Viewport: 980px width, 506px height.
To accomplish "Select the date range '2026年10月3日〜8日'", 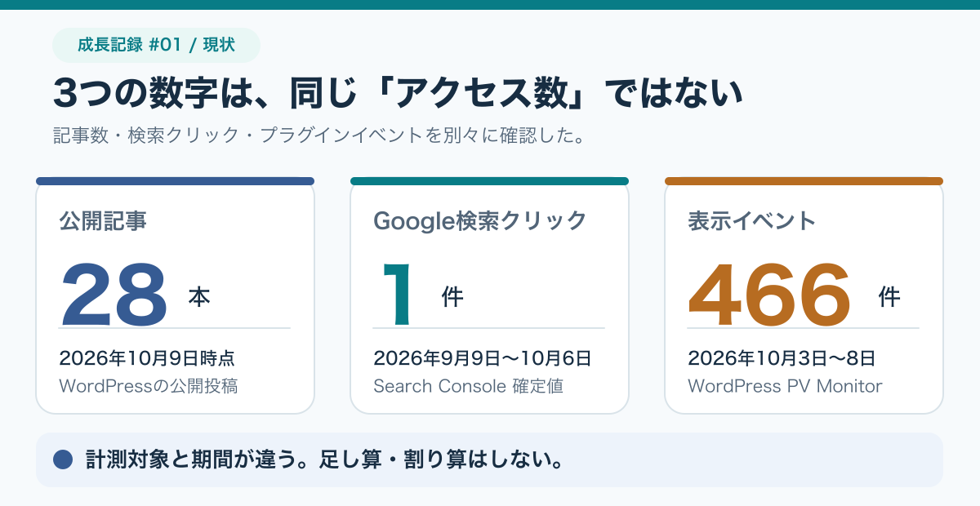I will click(782, 358).
